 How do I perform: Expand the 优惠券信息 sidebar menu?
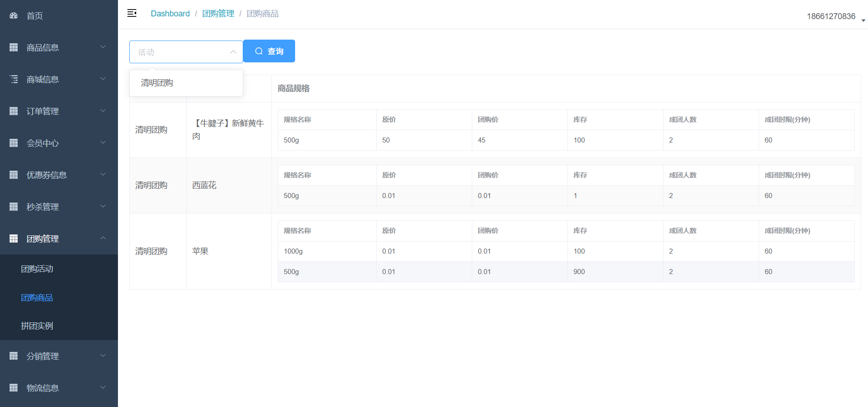[103, 174]
